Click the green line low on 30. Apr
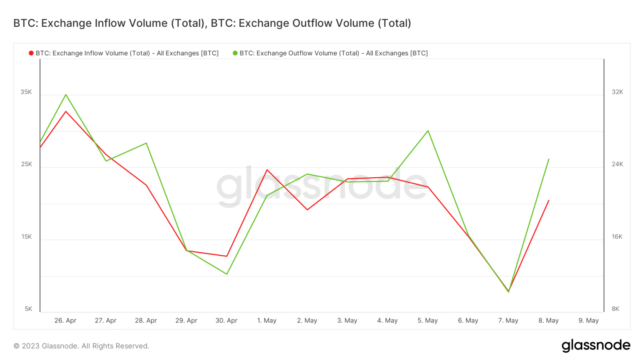The height and width of the screenshot is (362, 644). 227,274
